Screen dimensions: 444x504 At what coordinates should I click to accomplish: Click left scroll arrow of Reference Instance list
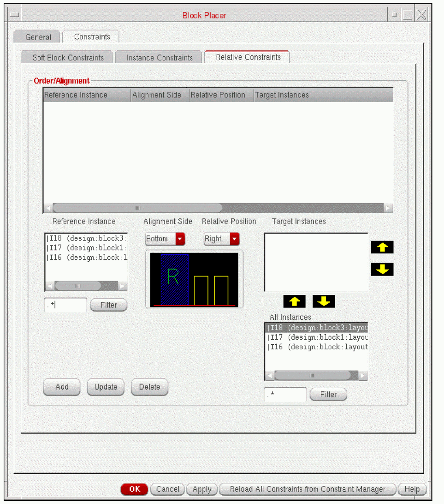pyautogui.click(x=50, y=286)
